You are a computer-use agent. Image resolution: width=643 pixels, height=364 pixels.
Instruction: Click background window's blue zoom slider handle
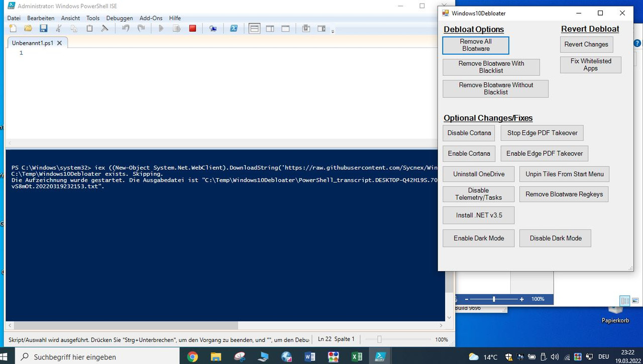tap(494, 299)
